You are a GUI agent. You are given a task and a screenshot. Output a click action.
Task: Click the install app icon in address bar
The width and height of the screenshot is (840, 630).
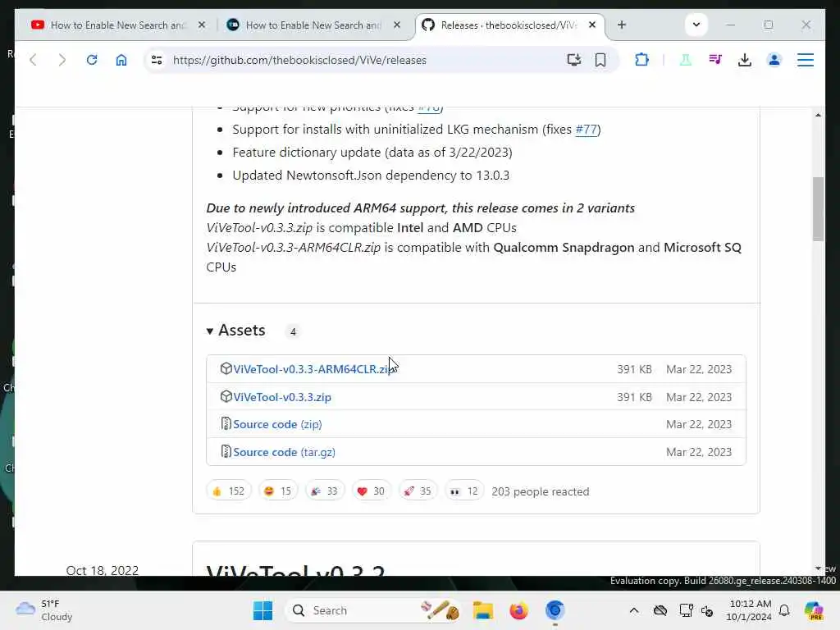point(573,60)
